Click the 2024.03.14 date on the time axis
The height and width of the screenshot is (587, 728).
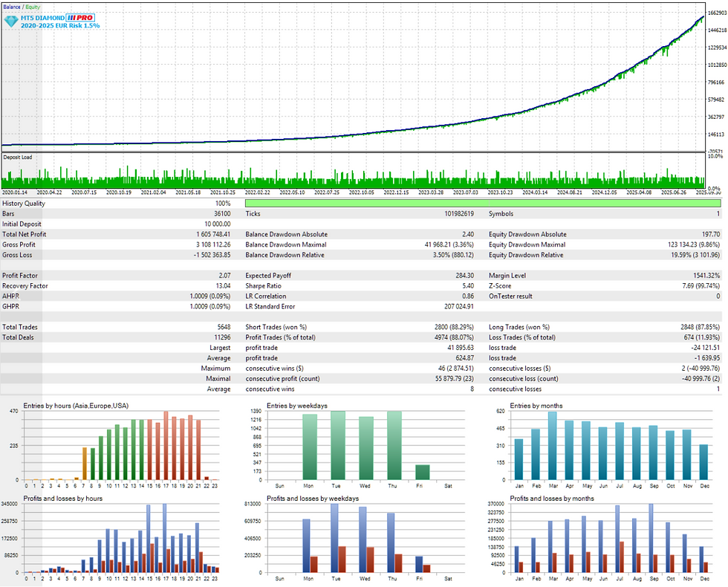535,192
